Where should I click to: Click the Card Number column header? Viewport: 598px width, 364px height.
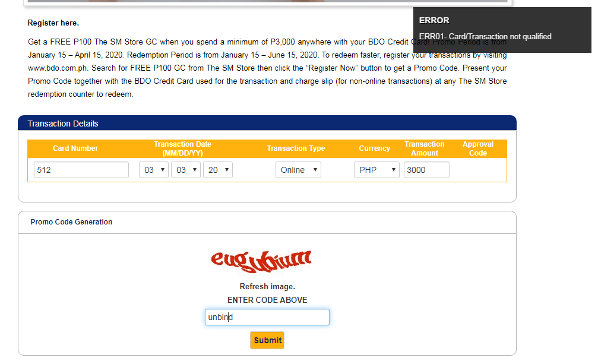click(75, 148)
